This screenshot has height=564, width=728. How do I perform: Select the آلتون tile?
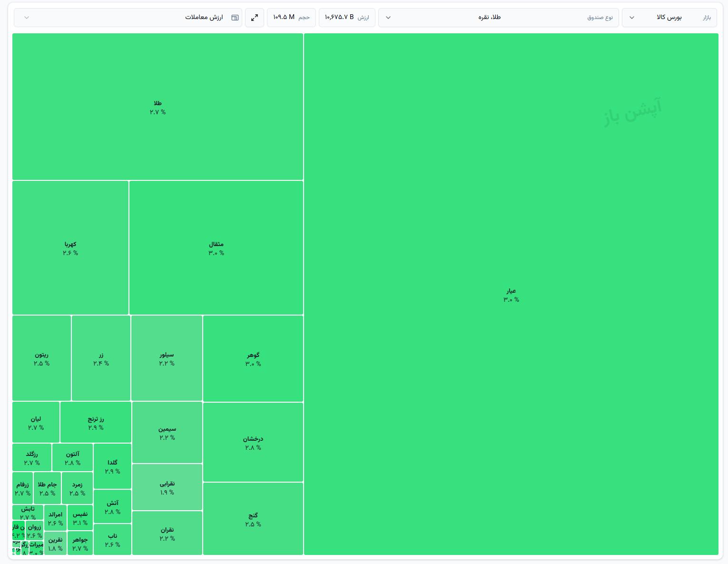[72, 458]
